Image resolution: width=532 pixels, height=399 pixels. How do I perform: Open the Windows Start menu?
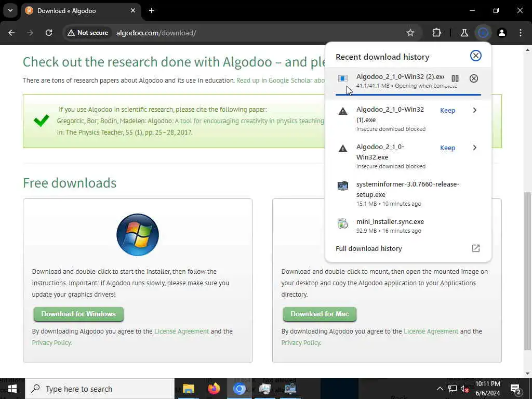12,389
